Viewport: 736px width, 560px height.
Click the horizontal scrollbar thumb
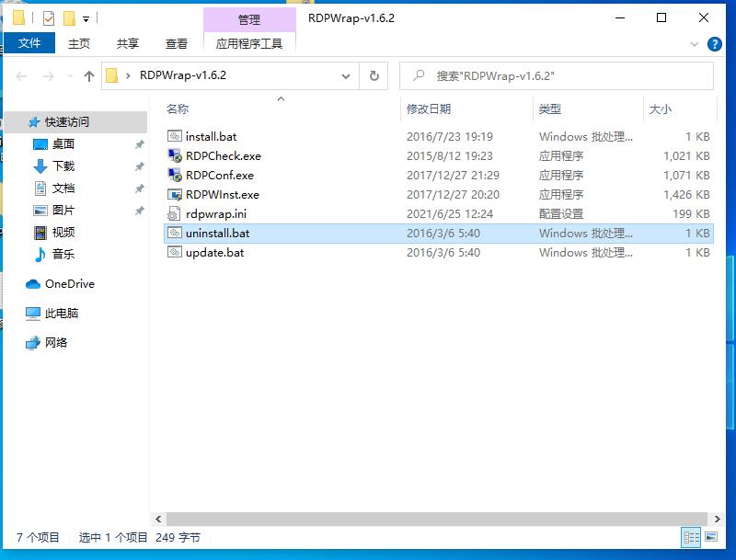(x=436, y=519)
